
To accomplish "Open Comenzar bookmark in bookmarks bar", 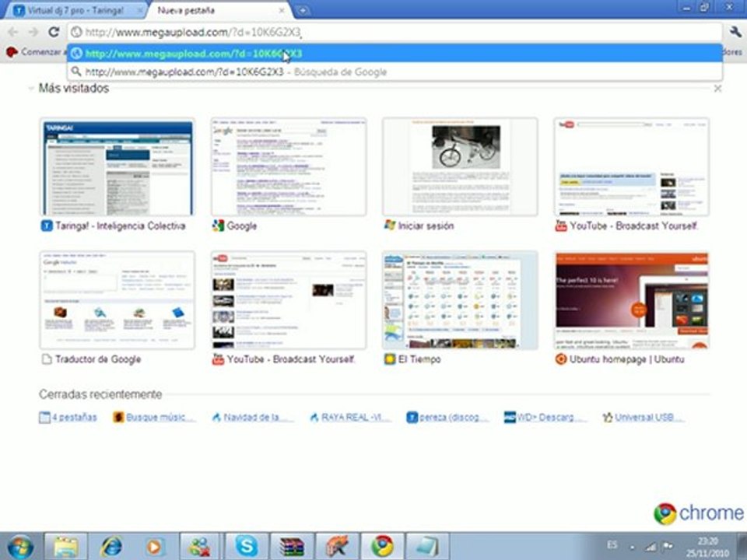I will pos(35,52).
